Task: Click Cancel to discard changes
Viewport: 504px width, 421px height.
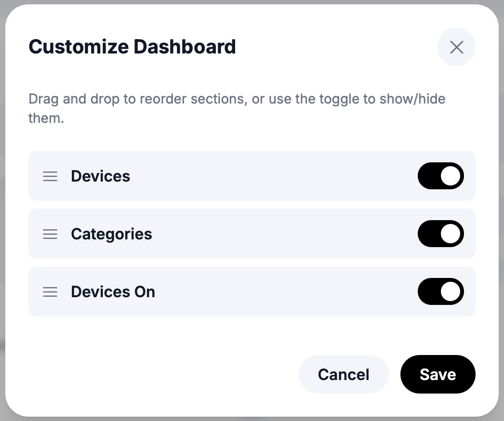Action: (x=344, y=374)
